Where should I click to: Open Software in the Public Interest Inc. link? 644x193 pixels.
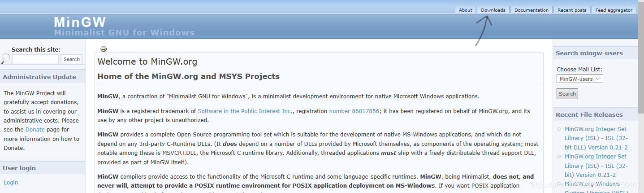click(246, 111)
